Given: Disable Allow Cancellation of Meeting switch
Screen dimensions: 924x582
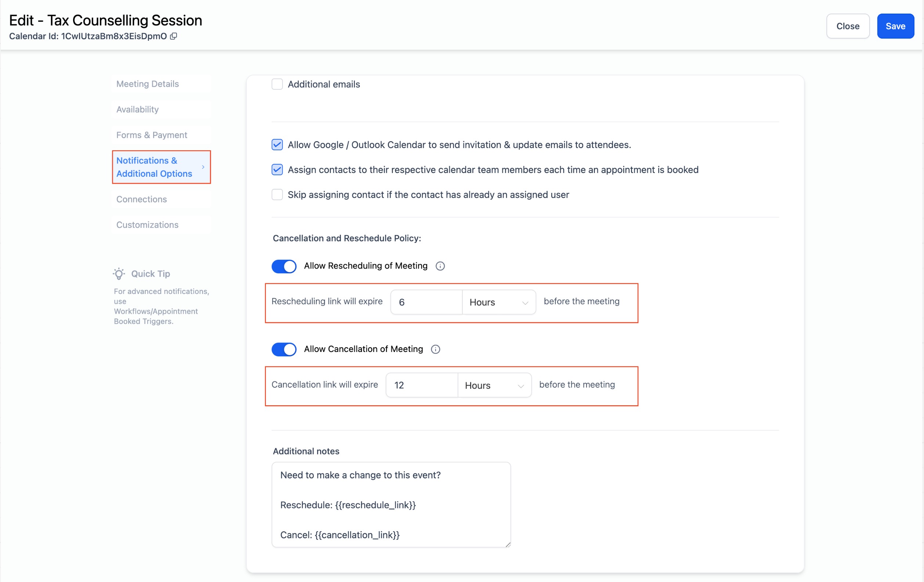Looking at the screenshot, I should tap(284, 349).
